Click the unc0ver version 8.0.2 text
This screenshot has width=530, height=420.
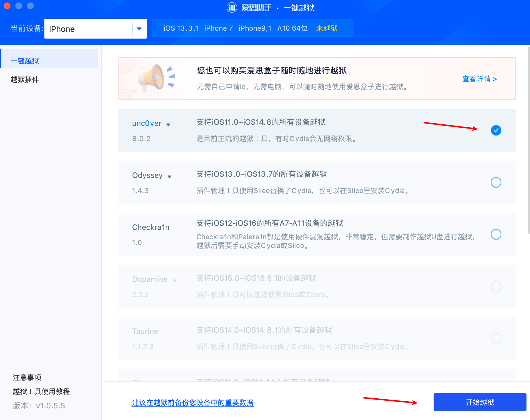pyautogui.click(x=141, y=138)
